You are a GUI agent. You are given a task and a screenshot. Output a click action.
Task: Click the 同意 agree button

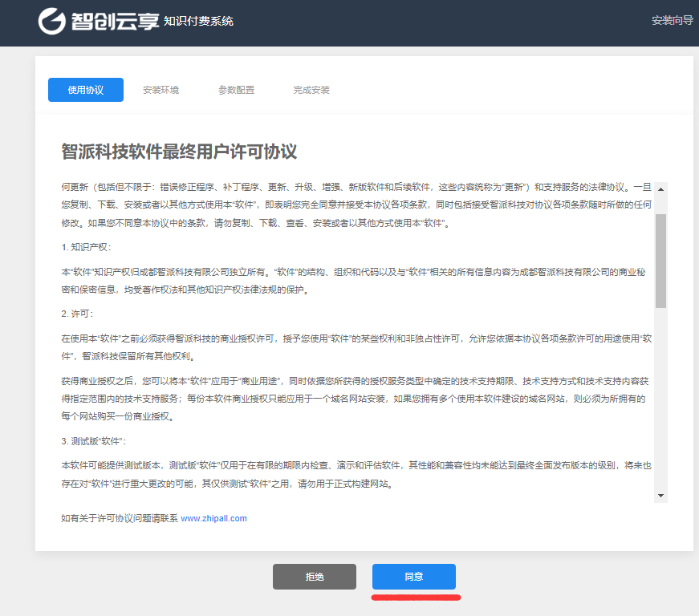(413, 577)
